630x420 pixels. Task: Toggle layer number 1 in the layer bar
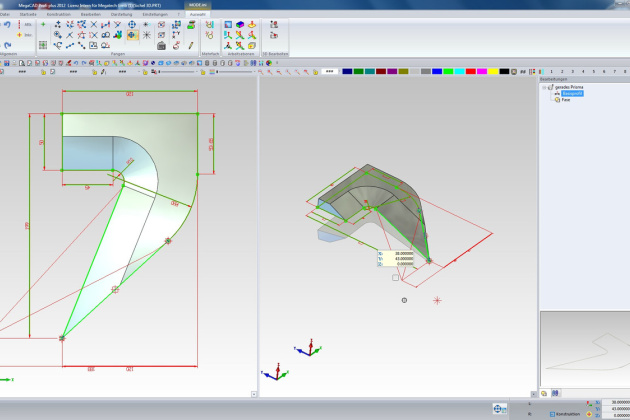click(551, 72)
